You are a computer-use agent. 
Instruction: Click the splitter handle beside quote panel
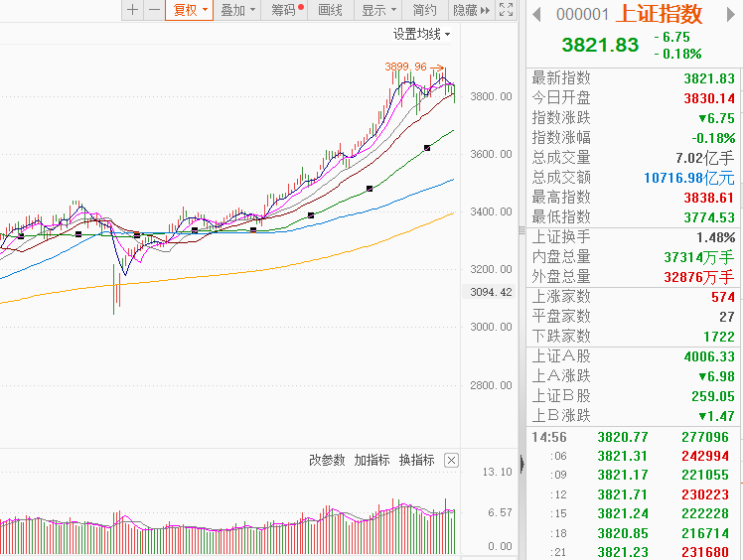click(x=521, y=229)
